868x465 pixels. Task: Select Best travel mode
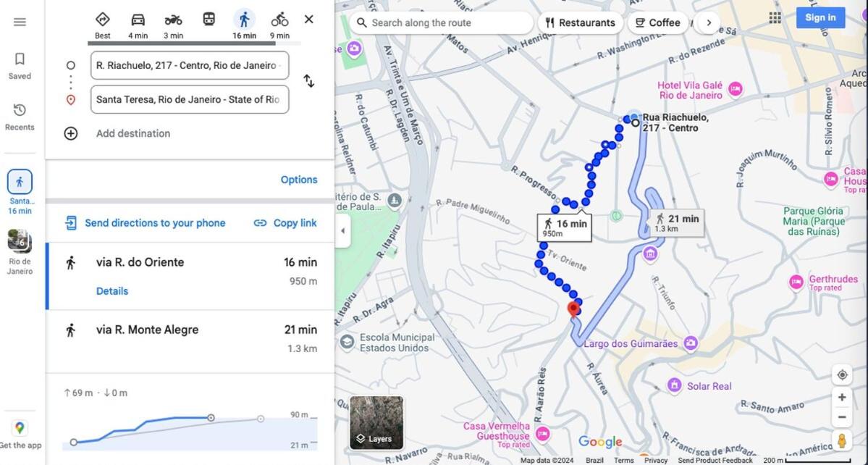102,25
